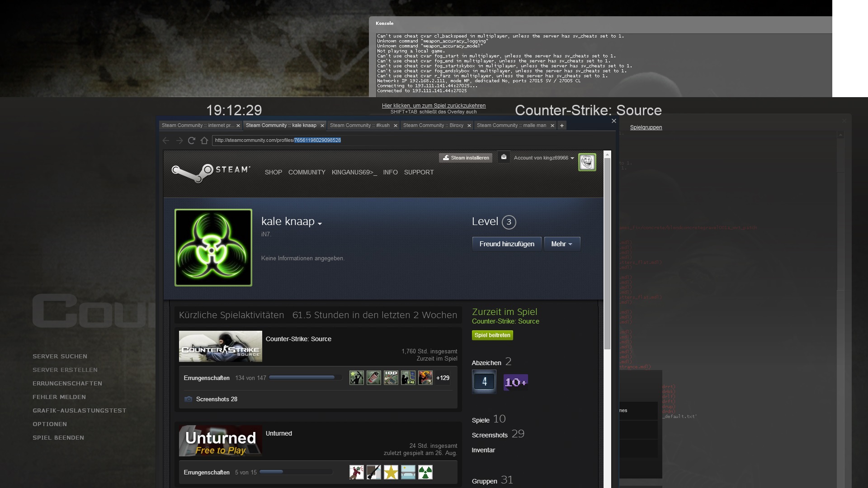Open the overlay browser home page
Image resolution: width=868 pixels, height=488 pixels.
204,141
